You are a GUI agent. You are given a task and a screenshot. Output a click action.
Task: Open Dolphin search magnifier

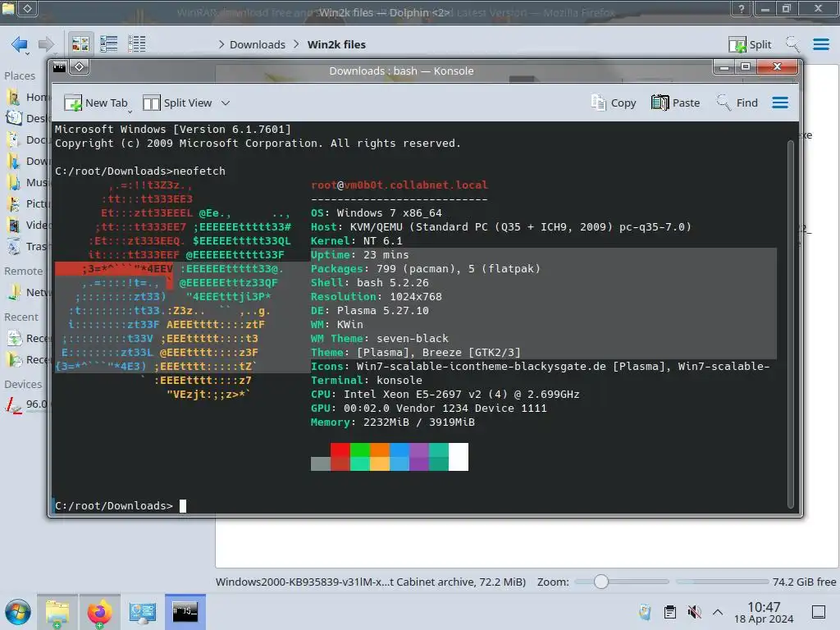(x=792, y=44)
